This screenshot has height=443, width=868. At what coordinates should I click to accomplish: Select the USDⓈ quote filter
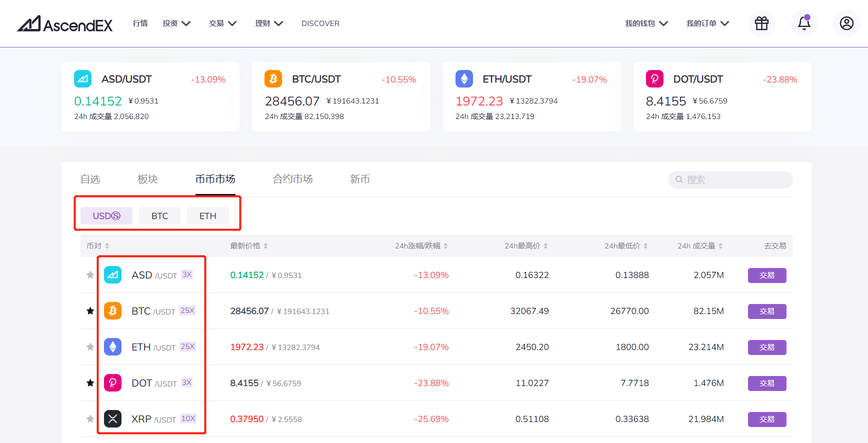point(106,216)
